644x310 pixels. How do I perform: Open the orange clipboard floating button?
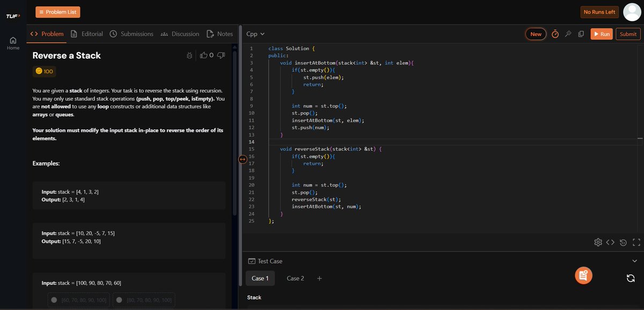(583, 275)
